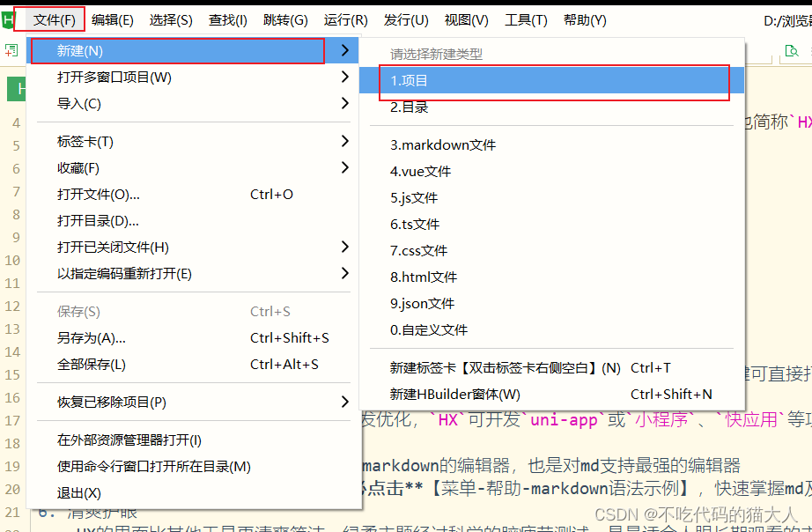Click 打开文件(O) in the file menu

click(176, 194)
